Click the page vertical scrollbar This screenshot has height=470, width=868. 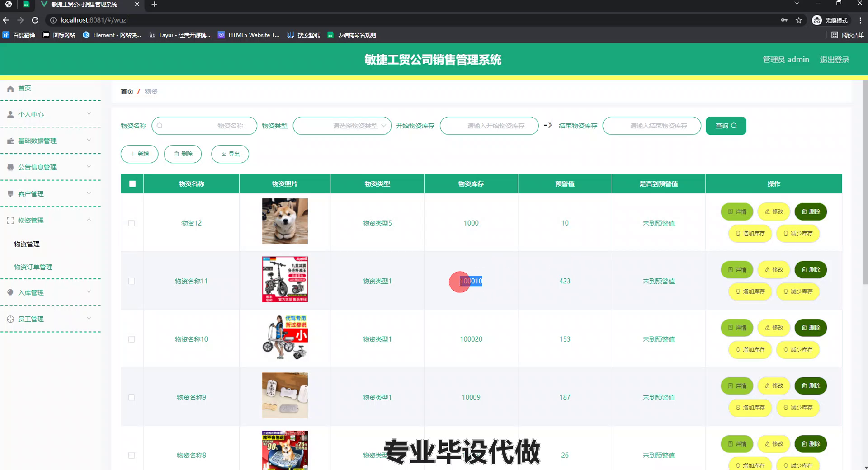coord(865,182)
